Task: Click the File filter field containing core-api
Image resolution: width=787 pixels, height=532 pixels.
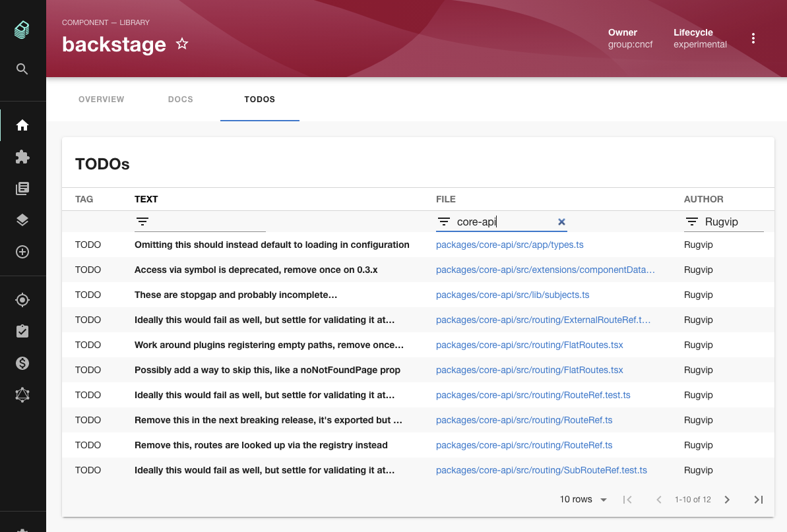Action: click(x=502, y=222)
